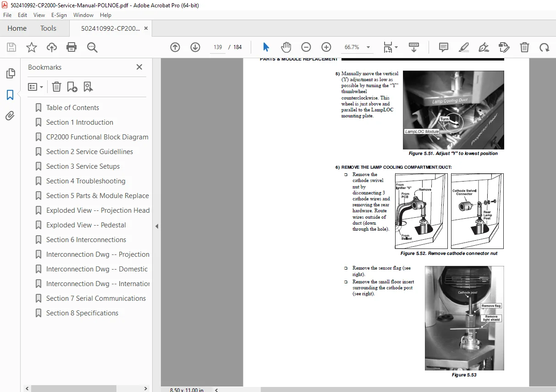
Task: Open the zoom level dropdown
Action: tap(368, 47)
